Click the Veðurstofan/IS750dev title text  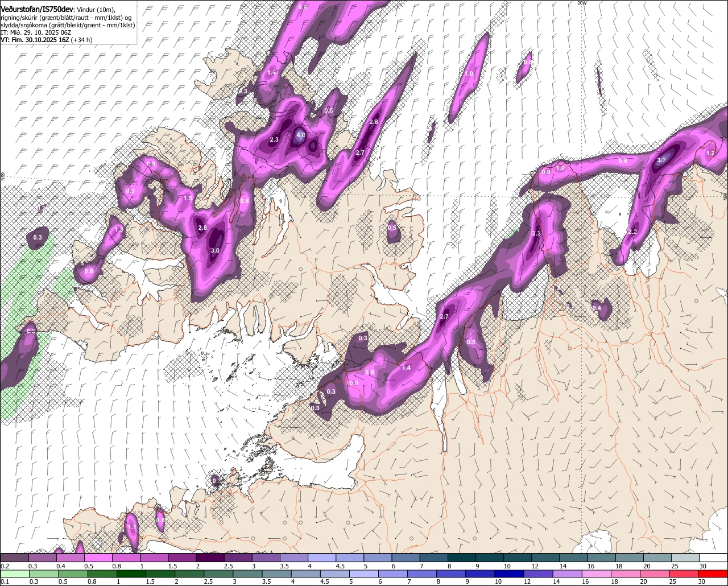pos(37,9)
